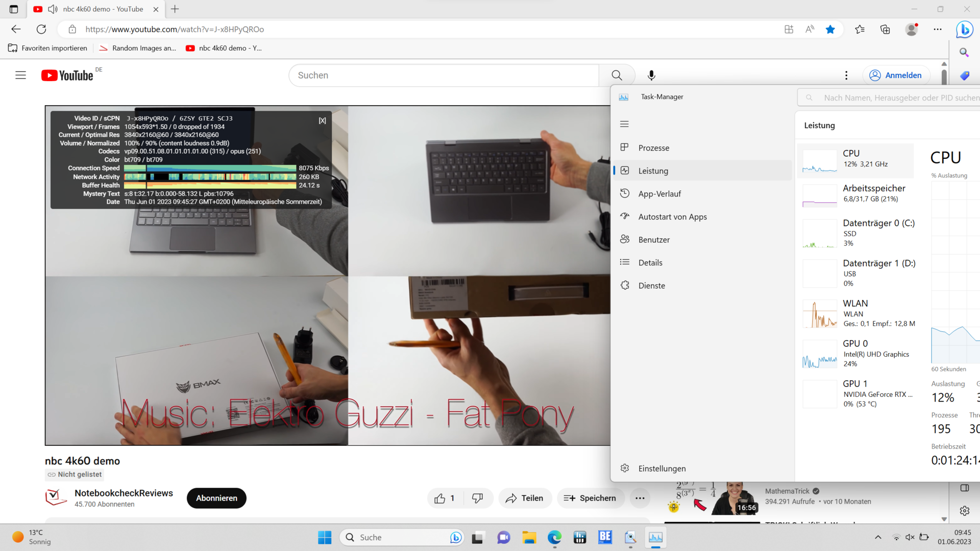The height and width of the screenshot is (551, 980).
Task: Open the Dienste tab in Task Manager
Action: [702, 286]
